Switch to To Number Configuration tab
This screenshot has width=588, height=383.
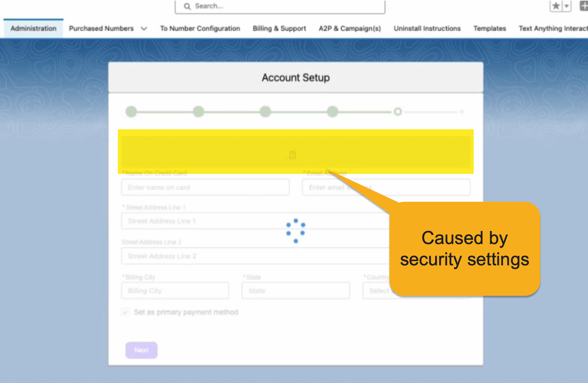[x=200, y=29]
